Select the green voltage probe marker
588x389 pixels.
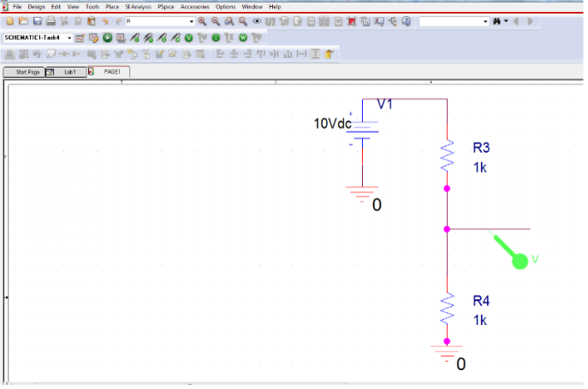click(519, 260)
